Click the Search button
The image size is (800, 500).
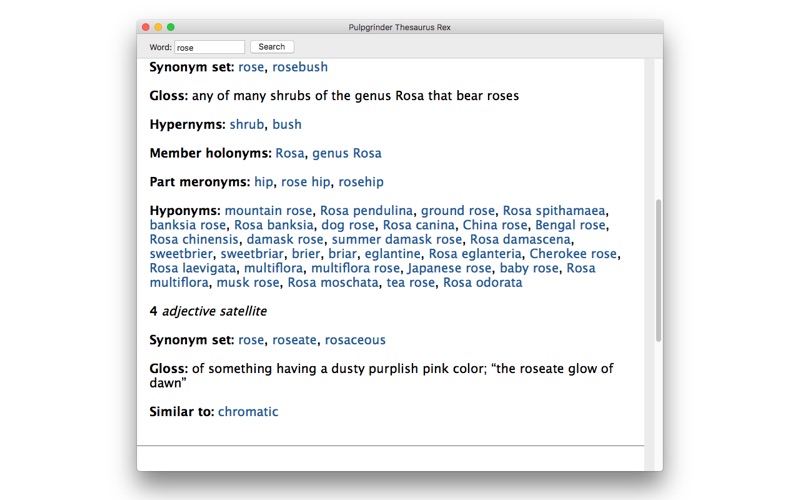pyautogui.click(x=272, y=47)
